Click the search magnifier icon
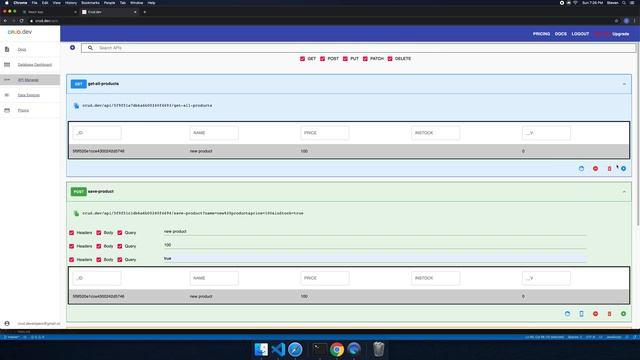 [90, 48]
